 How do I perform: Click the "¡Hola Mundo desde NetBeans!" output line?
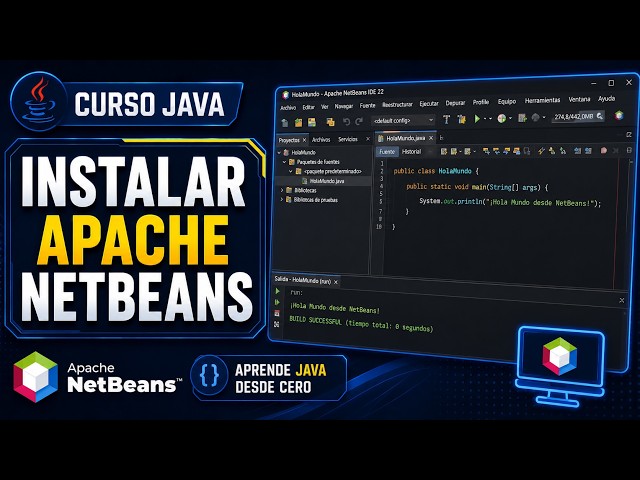click(335, 308)
